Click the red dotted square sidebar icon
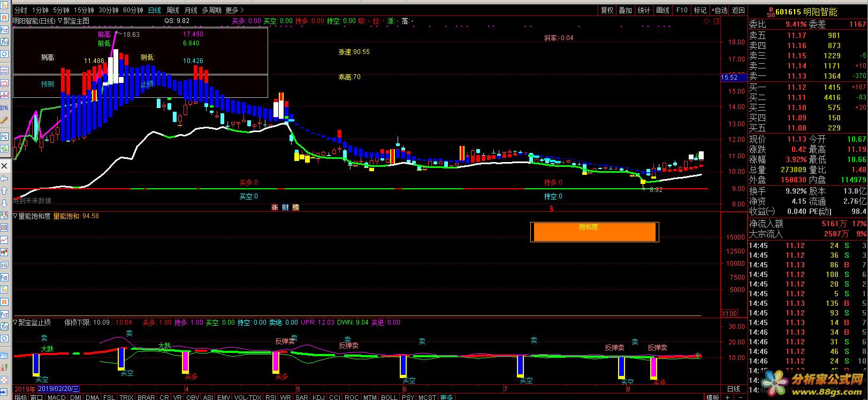868x400 pixels. point(4,379)
